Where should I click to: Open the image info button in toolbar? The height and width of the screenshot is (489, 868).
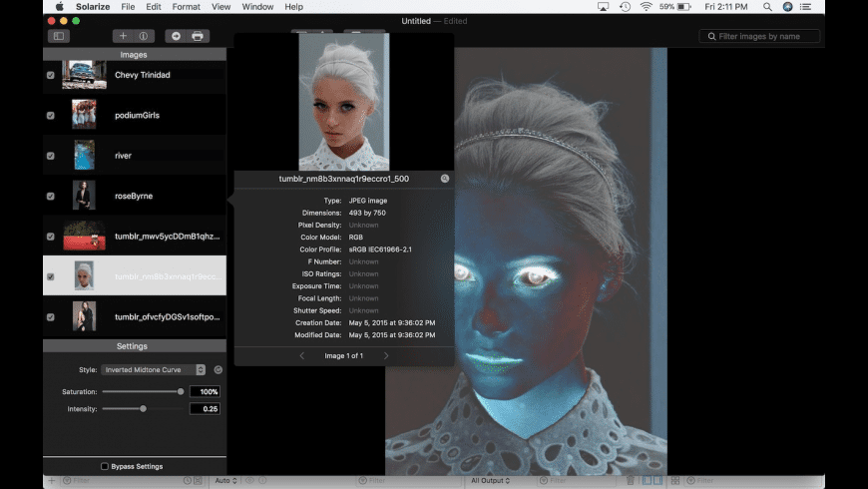point(144,36)
